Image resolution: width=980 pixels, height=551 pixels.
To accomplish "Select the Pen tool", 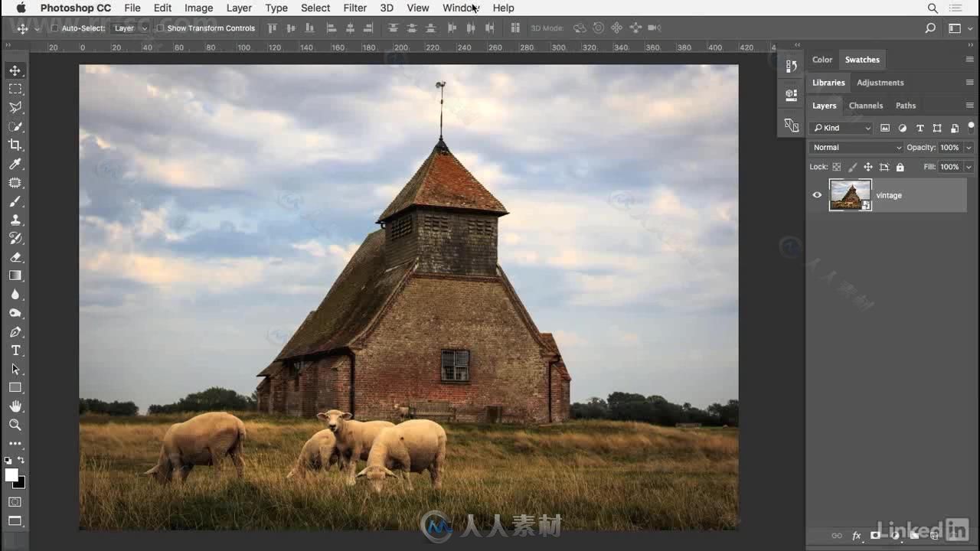I will tap(15, 331).
